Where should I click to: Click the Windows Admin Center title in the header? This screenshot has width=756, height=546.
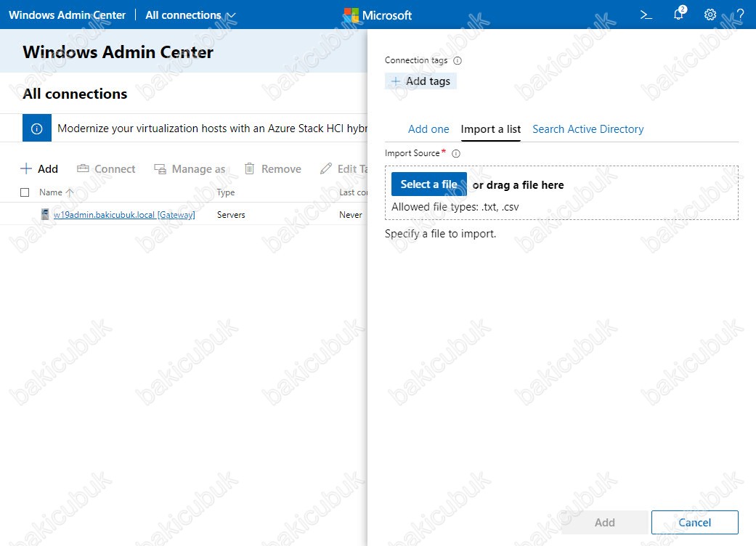pos(67,15)
